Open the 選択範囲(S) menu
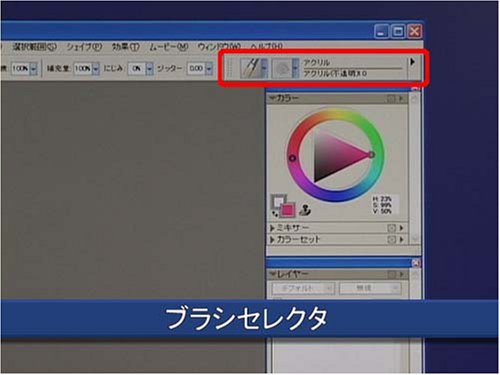This screenshot has width=500, height=375. click(34, 47)
